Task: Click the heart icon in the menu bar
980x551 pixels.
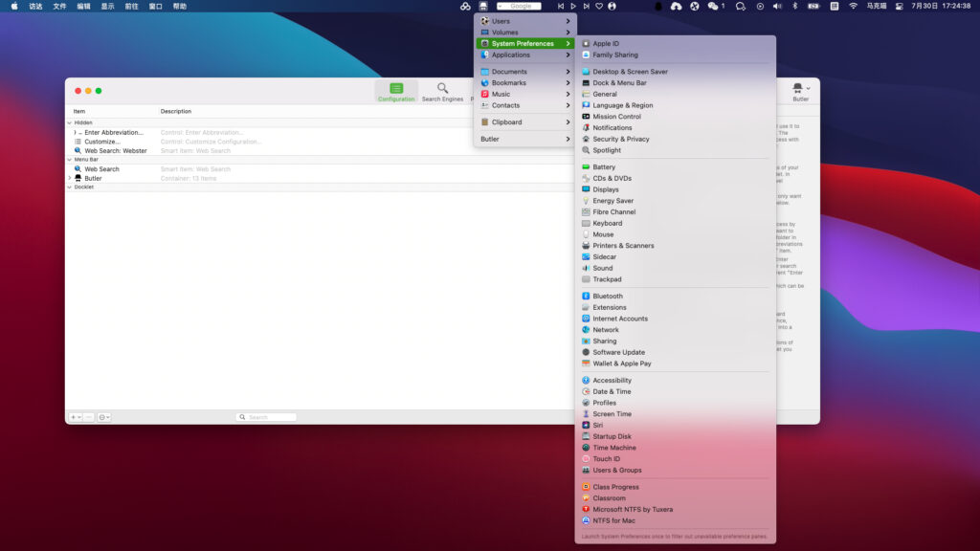Action: coord(599,7)
